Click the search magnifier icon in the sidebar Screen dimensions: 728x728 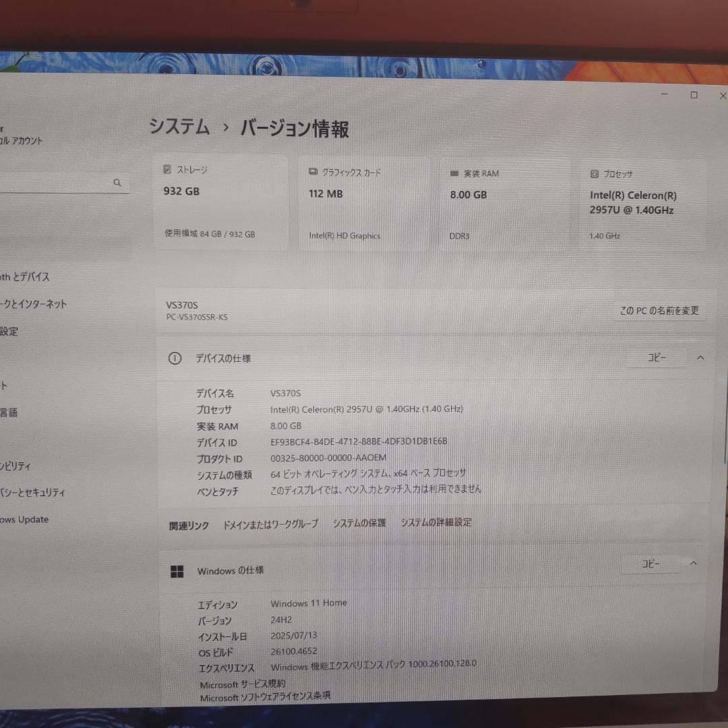[117, 182]
